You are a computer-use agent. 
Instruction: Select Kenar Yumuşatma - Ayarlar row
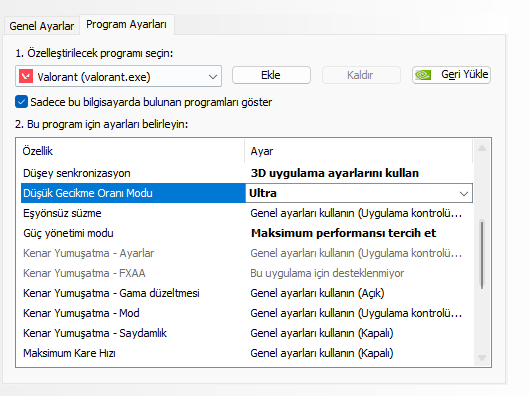[247, 253]
